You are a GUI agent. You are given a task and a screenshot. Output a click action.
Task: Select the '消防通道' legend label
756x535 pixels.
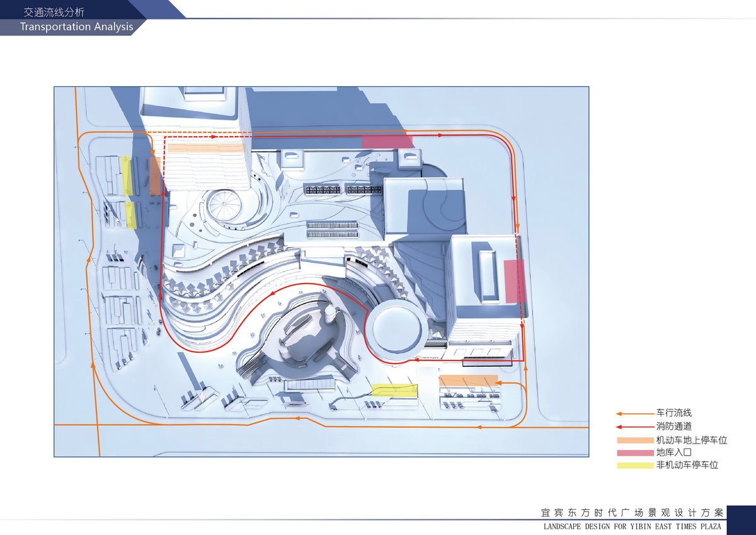(x=674, y=427)
